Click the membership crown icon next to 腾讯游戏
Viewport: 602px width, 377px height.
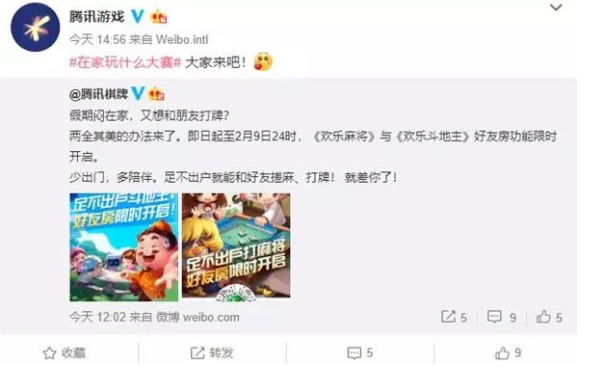point(159,17)
